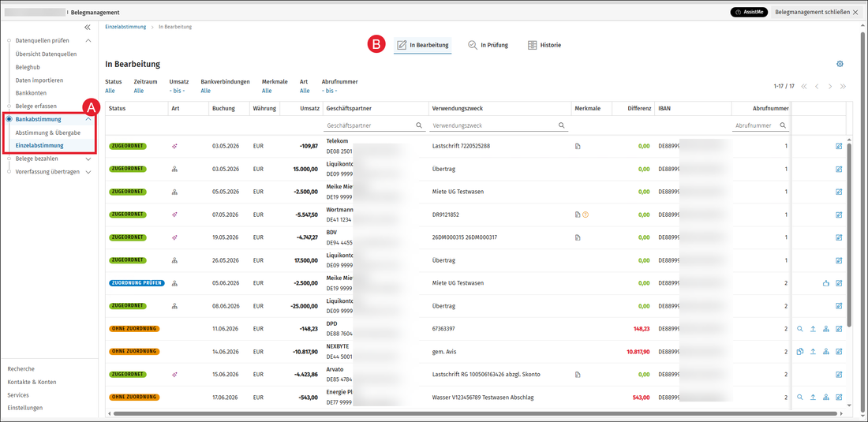
Task: Open Services in the sidebar footer
Action: click(18, 395)
